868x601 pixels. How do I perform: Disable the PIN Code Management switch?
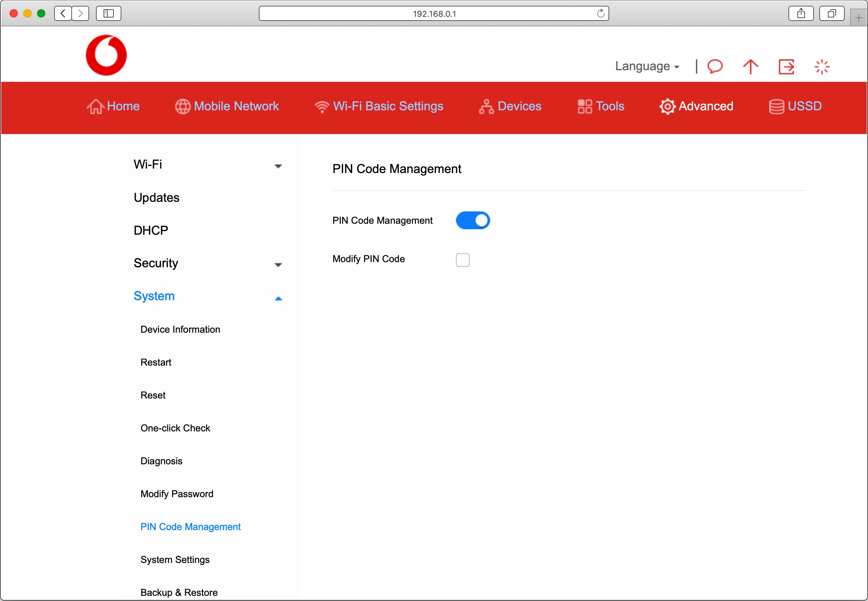(x=472, y=220)
